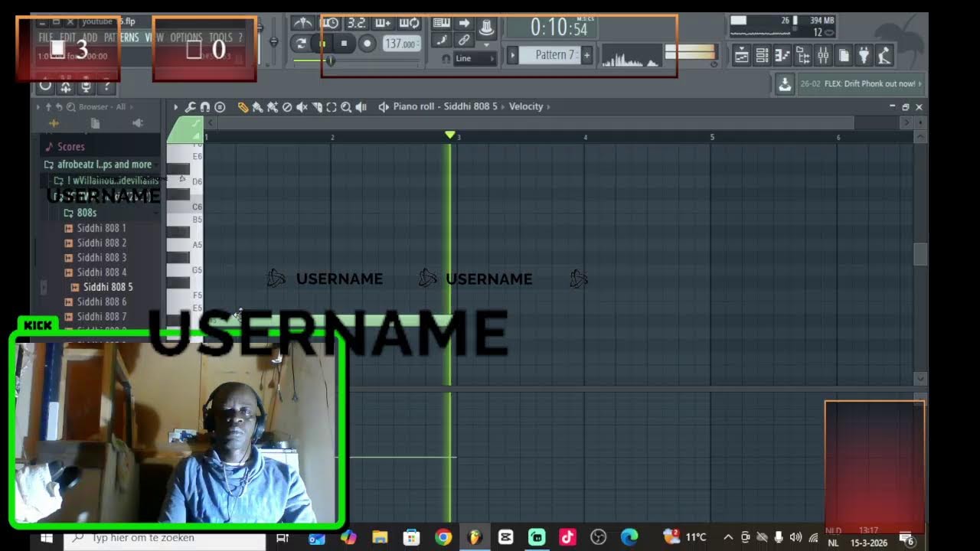Open the Plugin picker plug icon
The width and height of the screenshot is (980, 551).
pyautogui.click(x=864, y=55)
